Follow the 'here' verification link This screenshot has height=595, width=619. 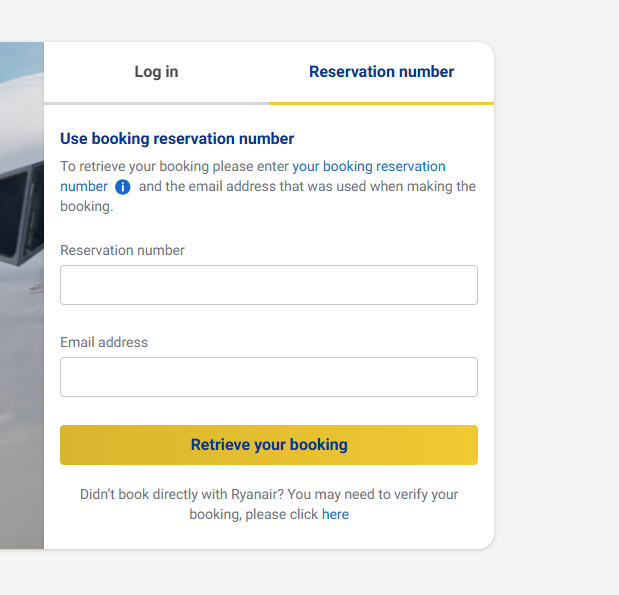point(335,515)
